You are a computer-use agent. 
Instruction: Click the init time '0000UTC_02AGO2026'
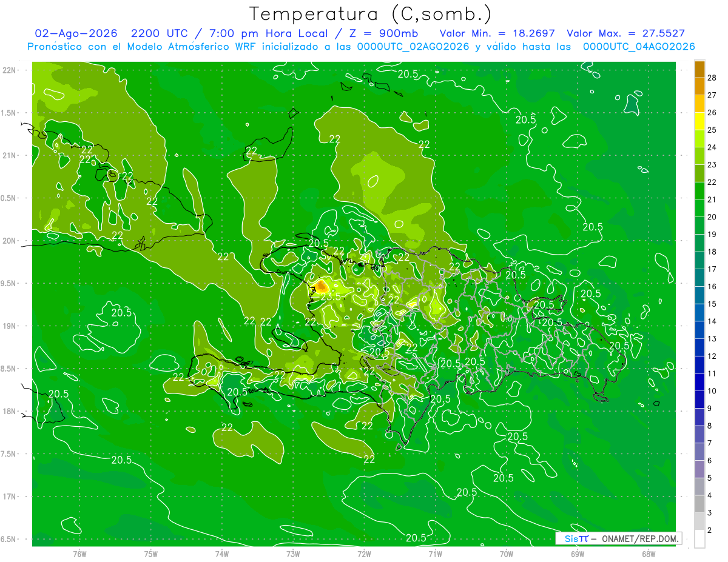click(413, 47)
